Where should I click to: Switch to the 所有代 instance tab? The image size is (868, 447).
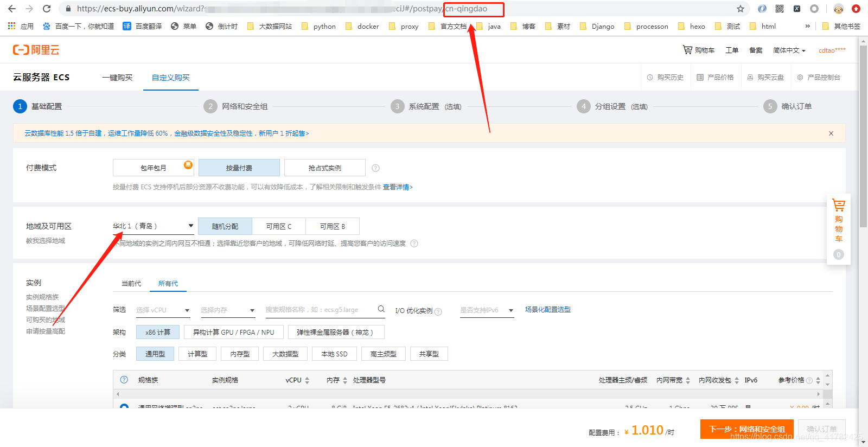tap(168, 284)
